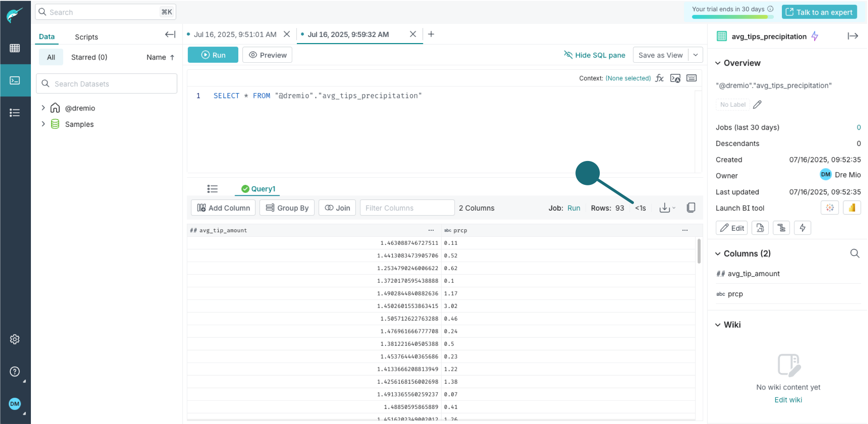This screenshot has height=424, width=868.
Task: Hide the SQL pane
Action: 595,55
